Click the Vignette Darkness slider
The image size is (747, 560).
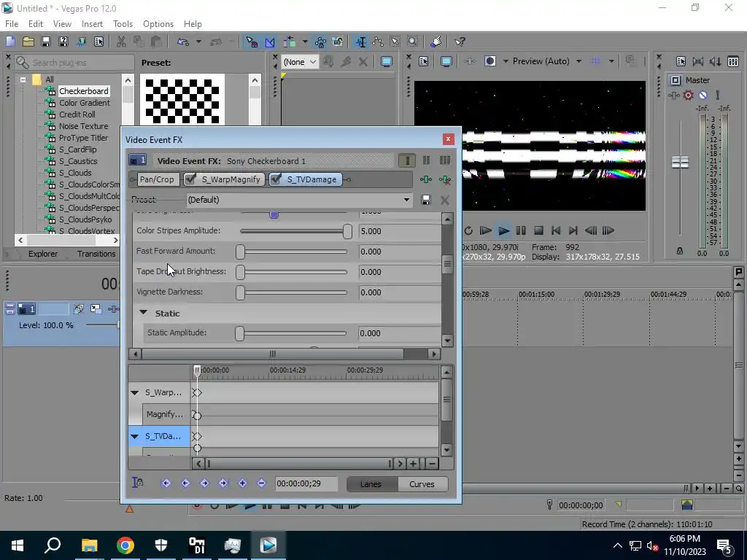(x=293, y=292)
